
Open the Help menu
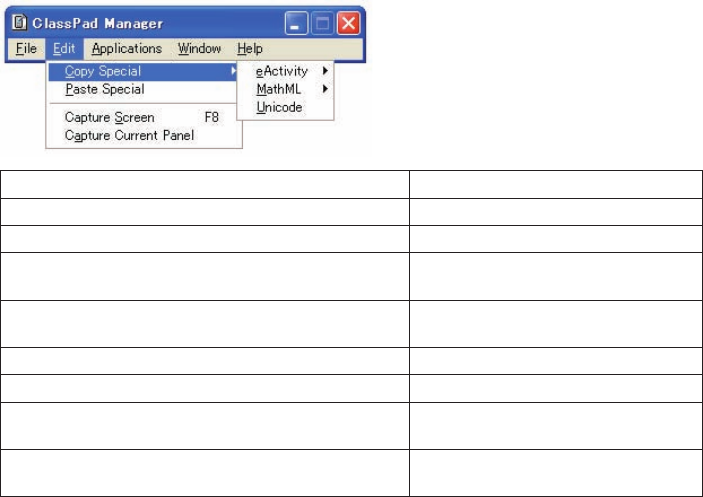click(250, 48)
